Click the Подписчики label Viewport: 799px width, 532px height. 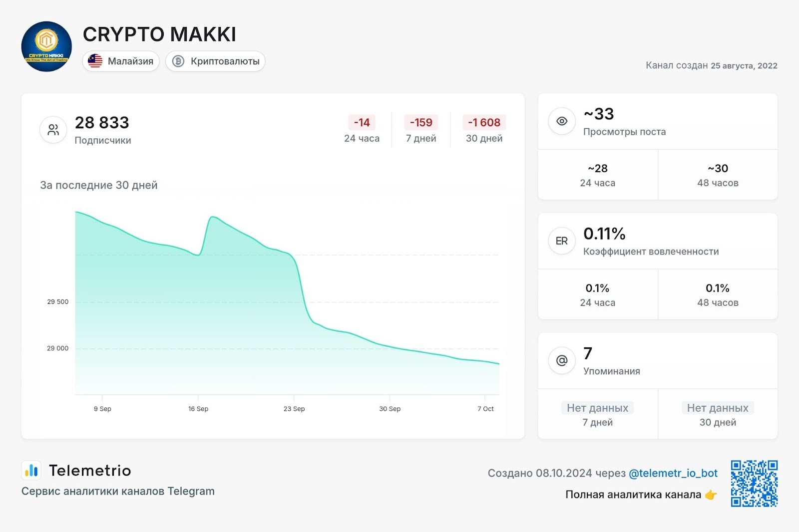[x=103, y=140]
